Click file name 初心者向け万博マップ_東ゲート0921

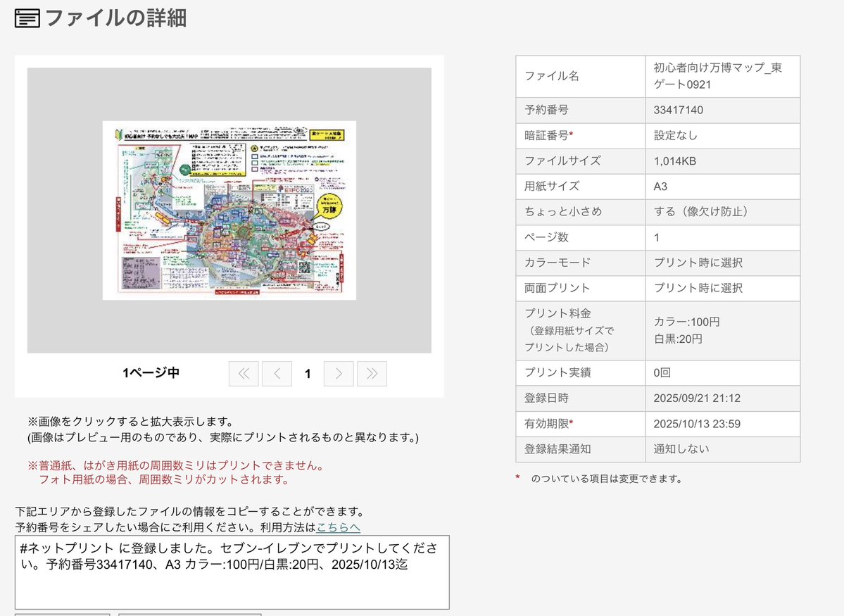(x=717, y=76)
